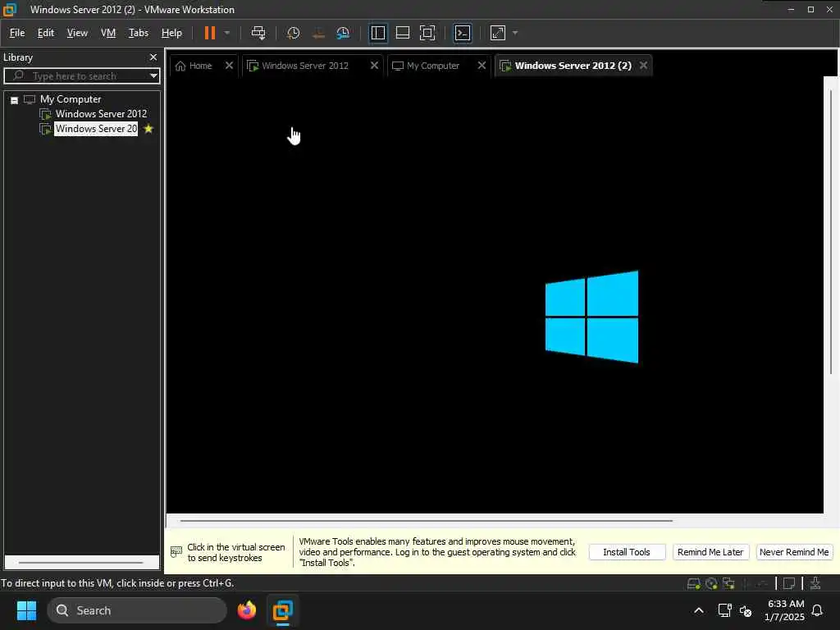The image size is (840, 630).
Task: Pause the virtual machine via orange pause icon
Action: (x=209, y=33)
